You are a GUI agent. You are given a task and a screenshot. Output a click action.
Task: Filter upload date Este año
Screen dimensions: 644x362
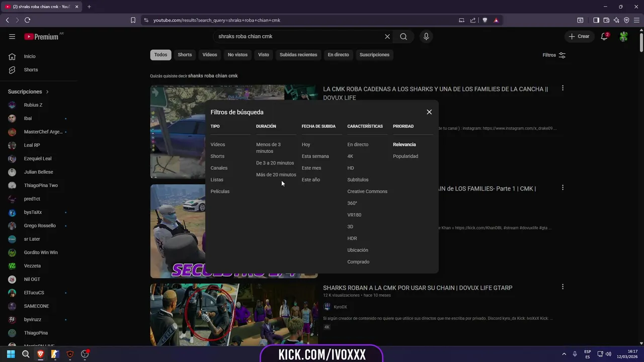coord(311,180)
